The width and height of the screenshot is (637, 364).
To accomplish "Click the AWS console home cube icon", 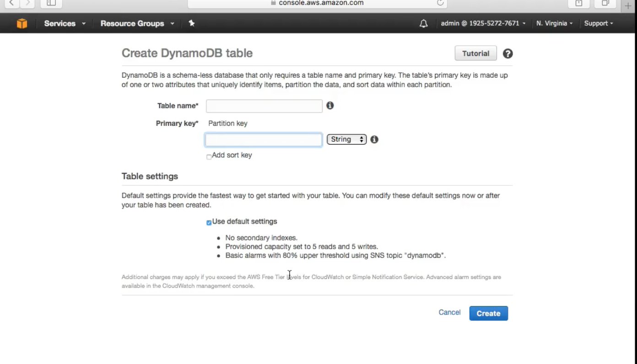I will [22, 23].
